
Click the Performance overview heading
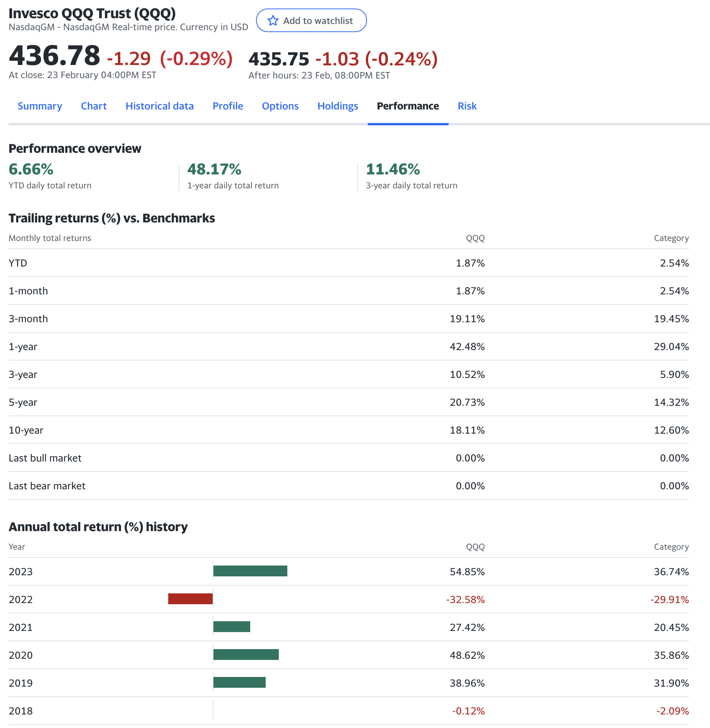[75, 149]
